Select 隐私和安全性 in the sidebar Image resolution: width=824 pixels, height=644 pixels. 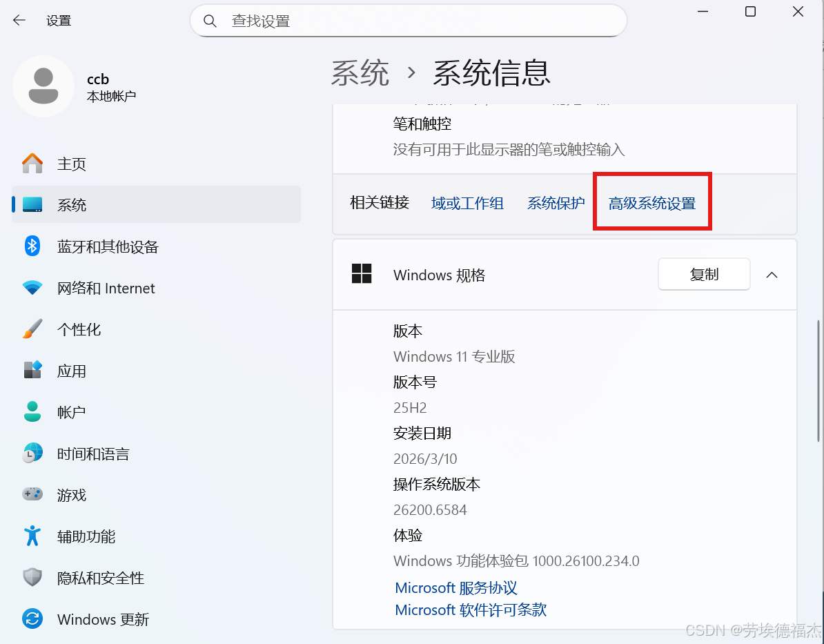(156, 577)
